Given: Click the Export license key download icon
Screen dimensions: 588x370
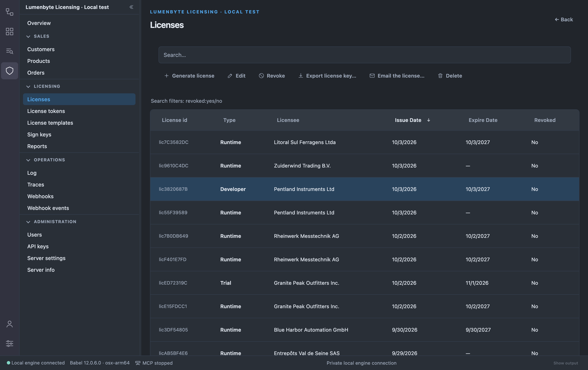Looking at the screenshot, I should 301,76.
